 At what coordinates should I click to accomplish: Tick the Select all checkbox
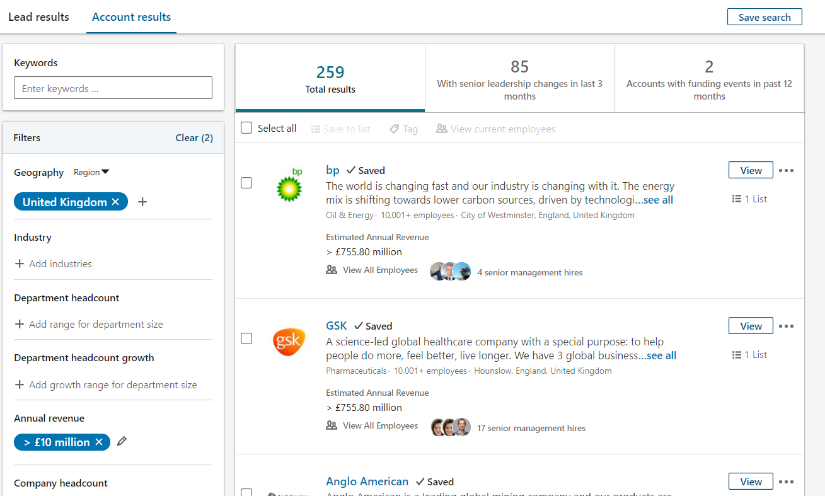[246, 128]
